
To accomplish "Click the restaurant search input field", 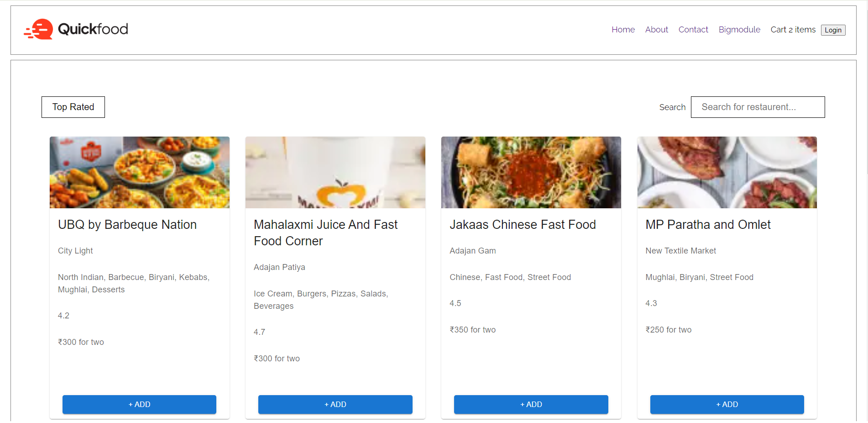I will pos(758,107).
